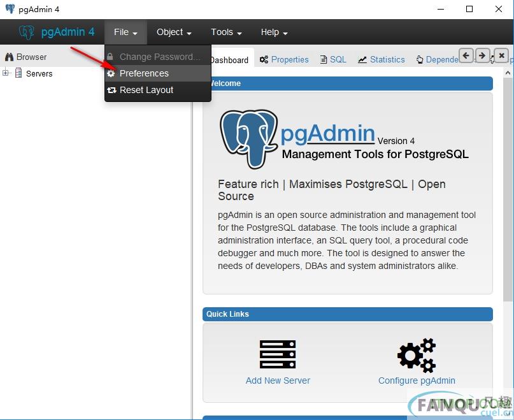Click the Statistics tab chart icon
This screenshot has height=420, width=514.
point(362,60)
